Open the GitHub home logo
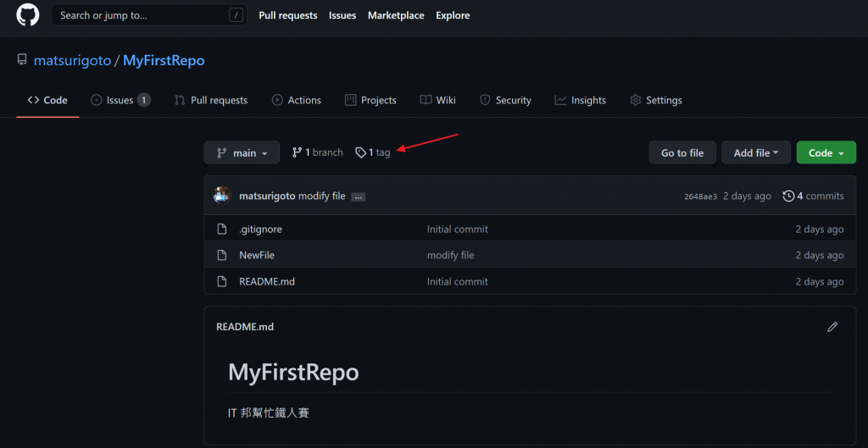Screen dimensions: 868x448 click(28, 15)
